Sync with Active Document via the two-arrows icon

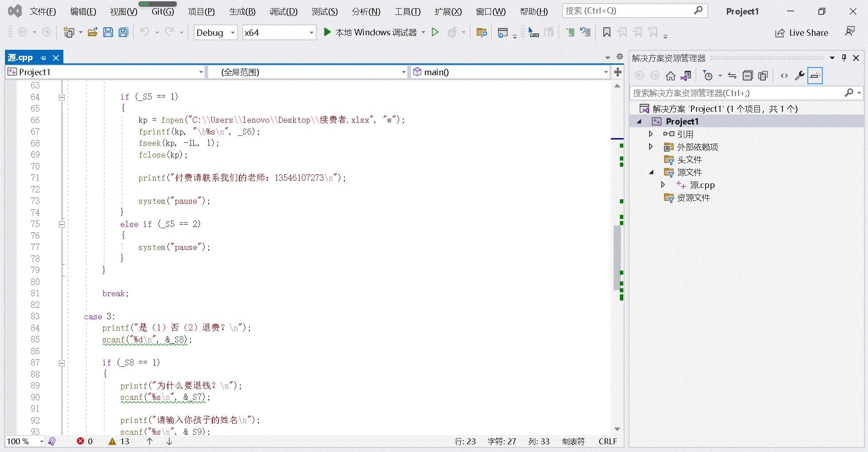pyautogui.click(x=732, y=76)
